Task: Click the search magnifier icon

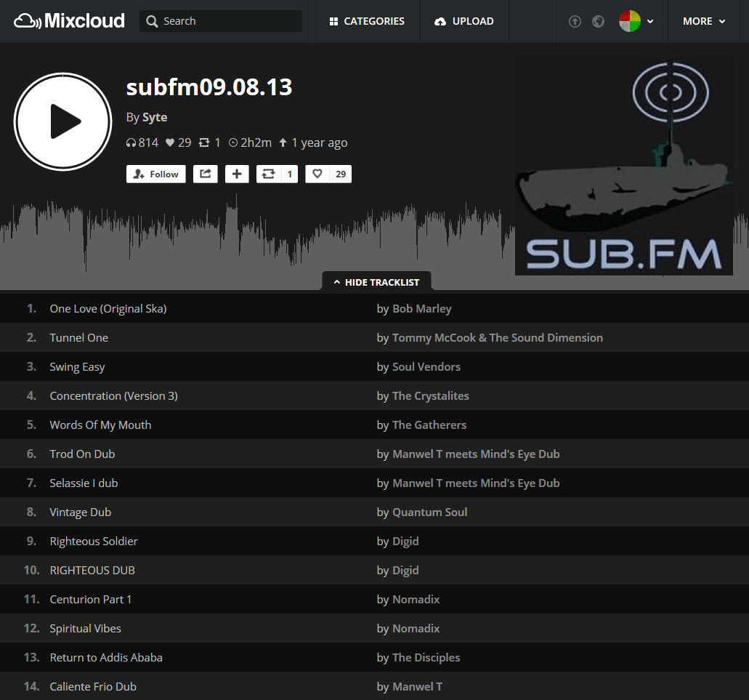Action: pos(152,21)
